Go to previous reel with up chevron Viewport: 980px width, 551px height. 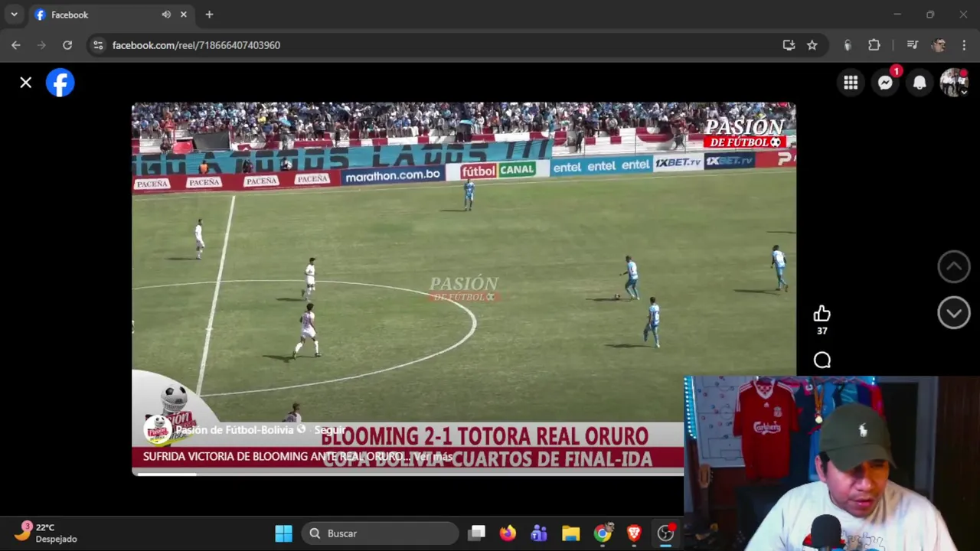pyautogui.click(x=954, y=266)
